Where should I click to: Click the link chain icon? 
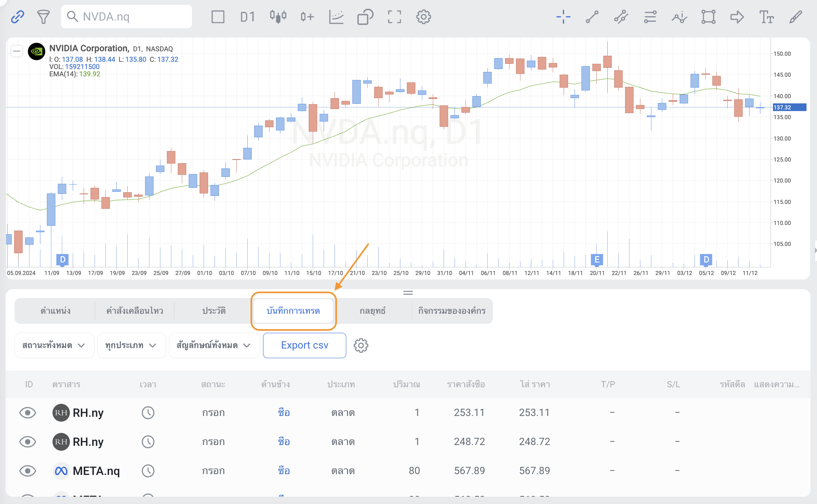[17, 17]
